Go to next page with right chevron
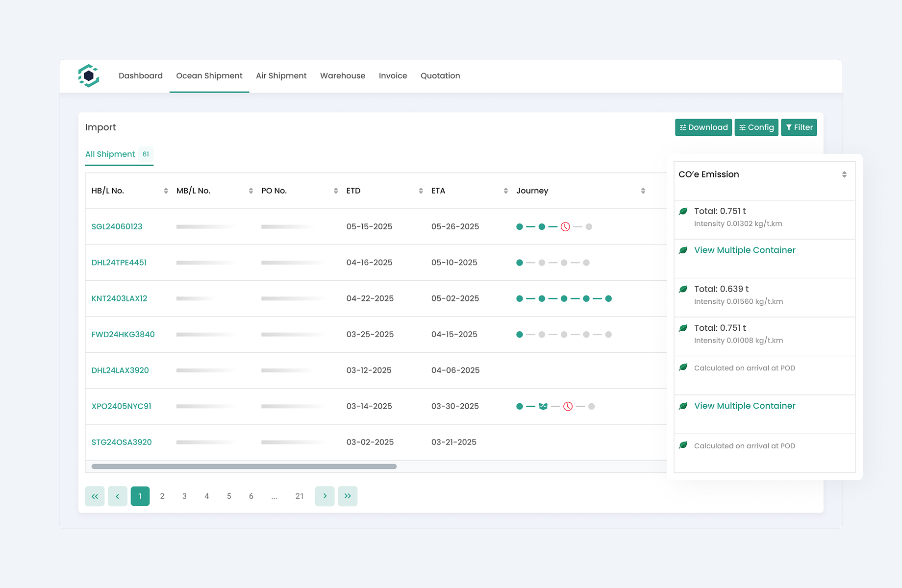The image size is (902, 588). point(325,496)
